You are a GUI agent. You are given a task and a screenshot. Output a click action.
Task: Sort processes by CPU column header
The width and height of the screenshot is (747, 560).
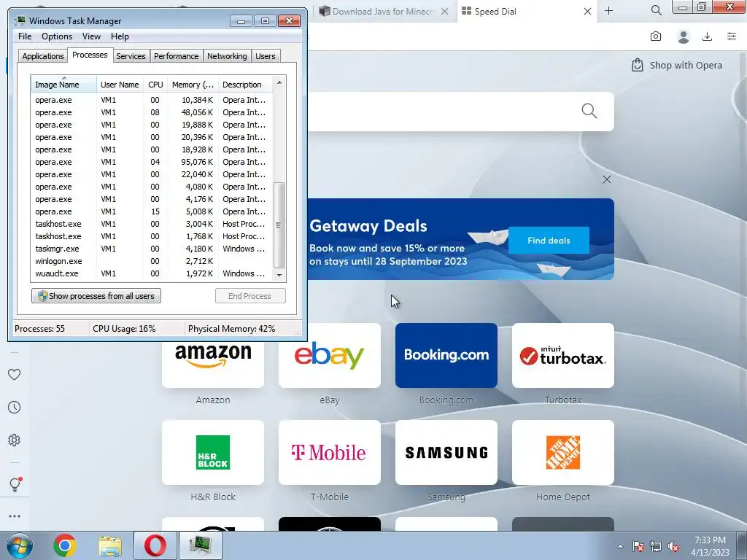[x=155, y=85]
